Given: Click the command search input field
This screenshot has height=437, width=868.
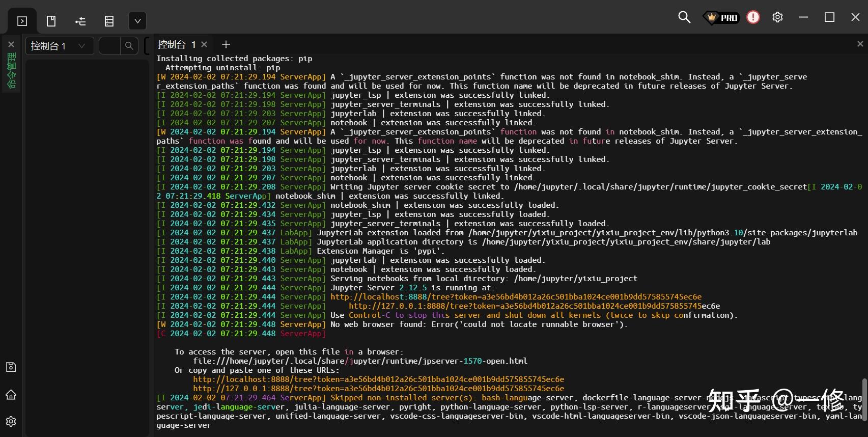Looking at the screenshot, I should [x=109, y=46].
